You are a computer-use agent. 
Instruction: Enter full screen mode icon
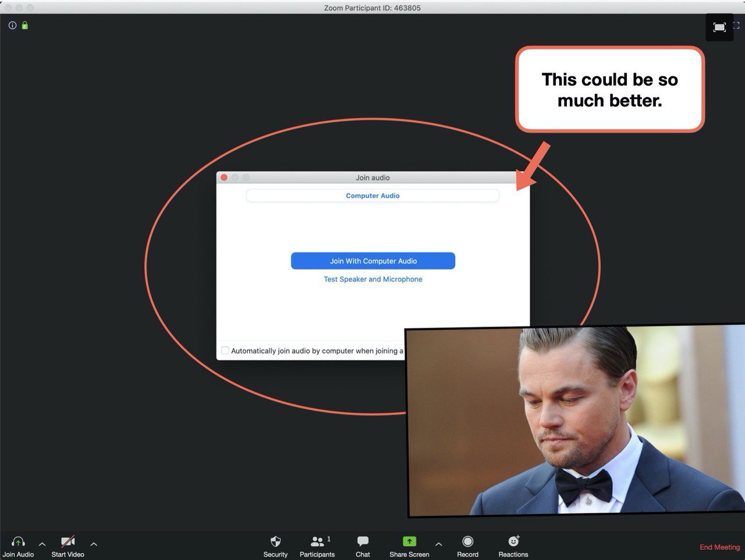tap(736, 26)
